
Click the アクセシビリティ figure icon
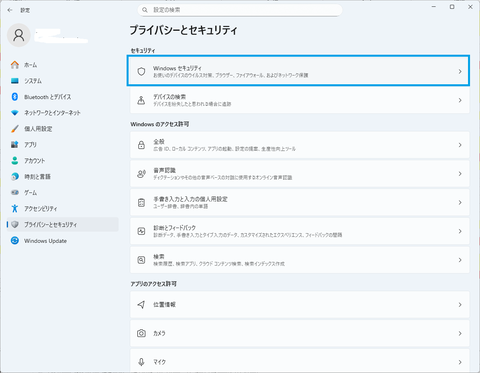point(15,209)
